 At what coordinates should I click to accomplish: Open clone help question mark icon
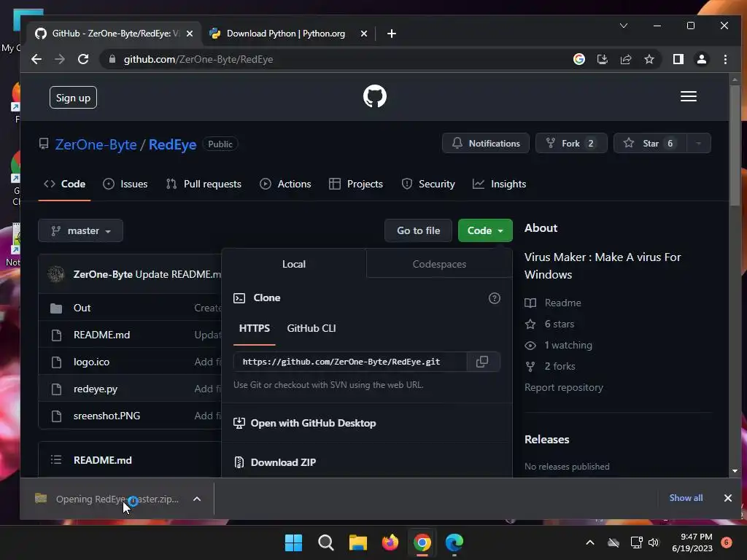[x=495, y=298]
